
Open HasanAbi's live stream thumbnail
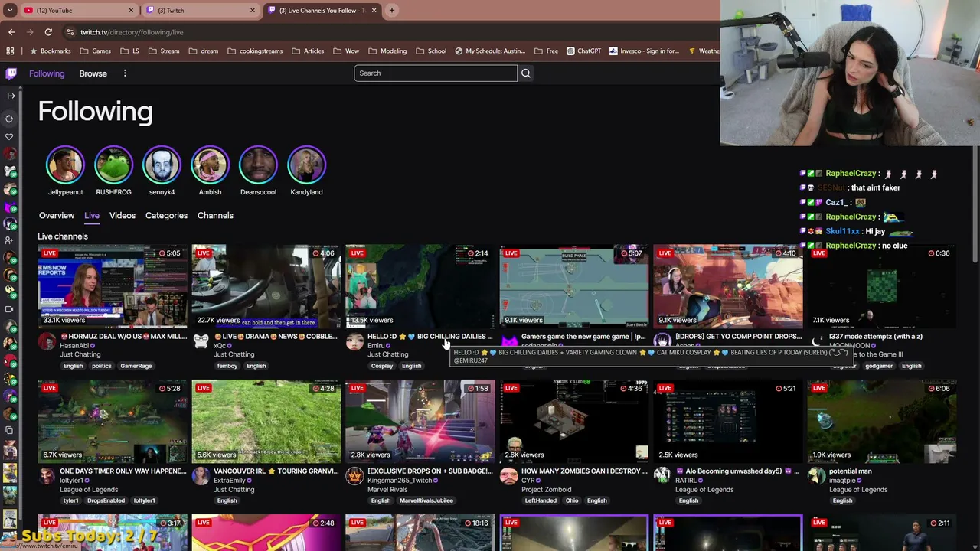pos(113,287)
